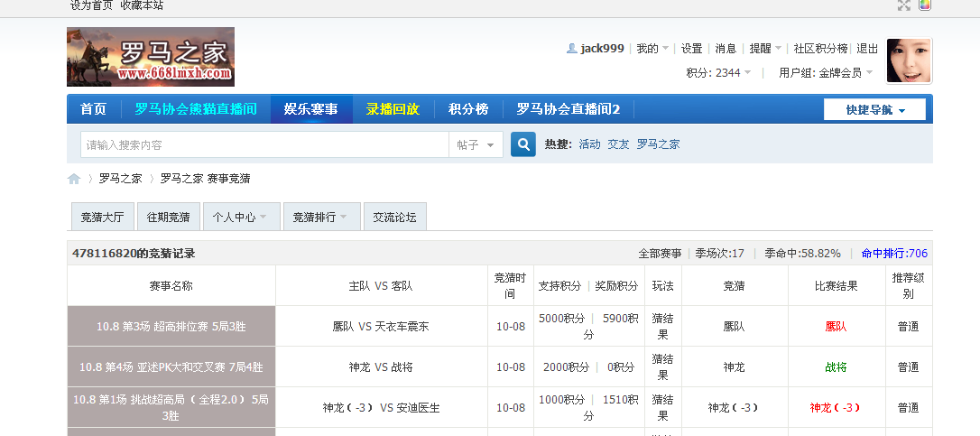Click the home breadcrumb icon
Screen dimensions: 980x436
pyautogui.click(x=74, y=179)
